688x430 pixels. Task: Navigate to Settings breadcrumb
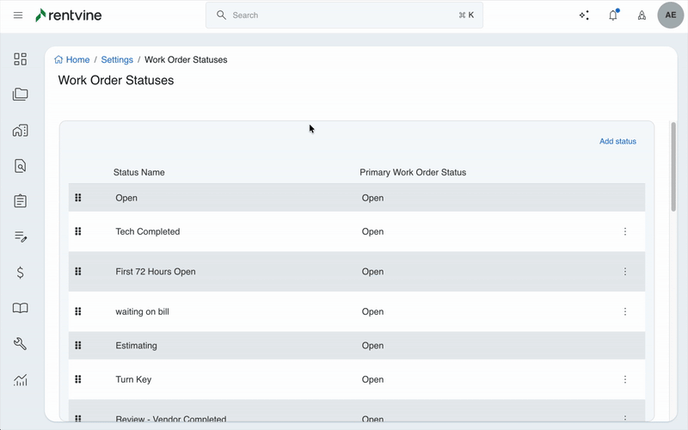[117, 60]
